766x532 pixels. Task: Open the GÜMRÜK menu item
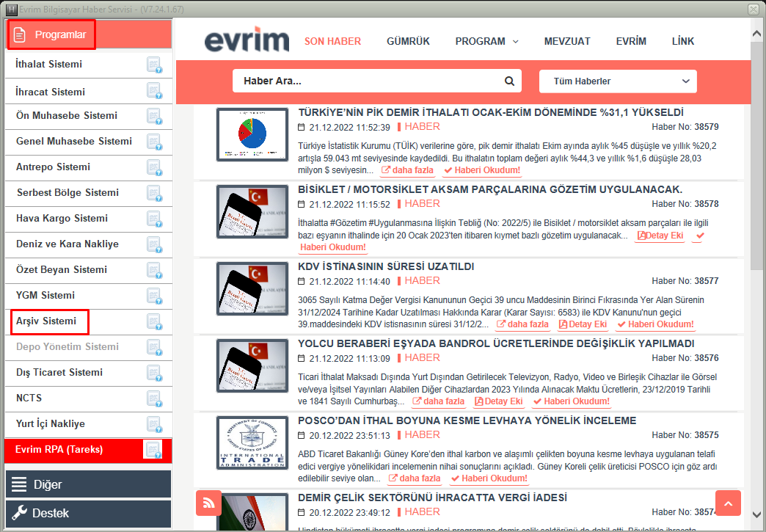(409, 42)
